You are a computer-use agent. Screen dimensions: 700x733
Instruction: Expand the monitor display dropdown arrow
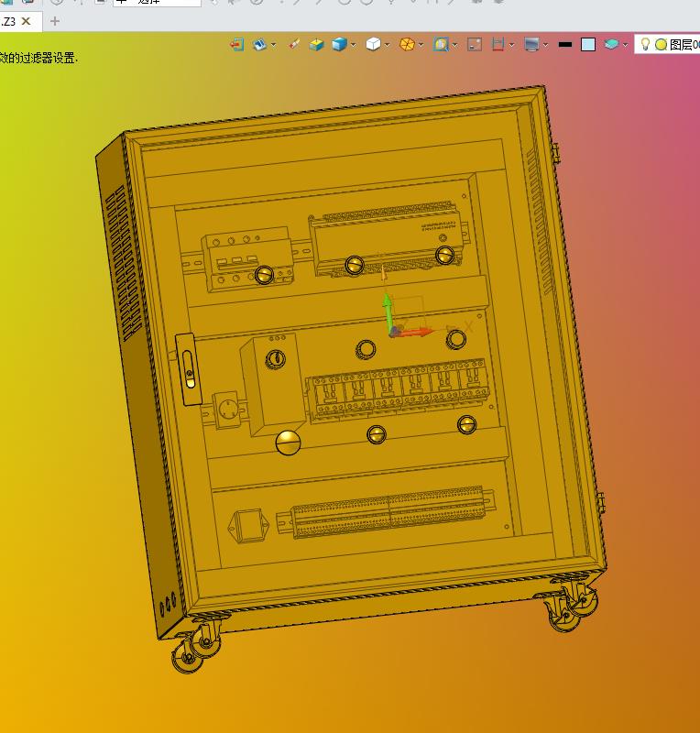(x=546, y=45)
